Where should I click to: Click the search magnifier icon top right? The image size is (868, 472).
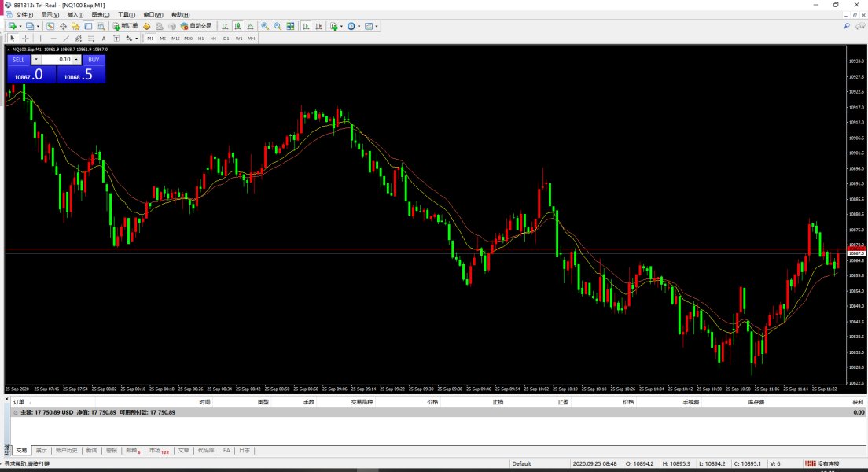pyautogui.click(x=847, y=26)
